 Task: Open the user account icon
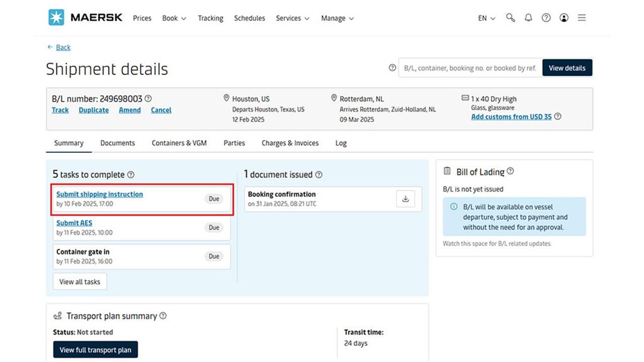click(x=563, y=18)
